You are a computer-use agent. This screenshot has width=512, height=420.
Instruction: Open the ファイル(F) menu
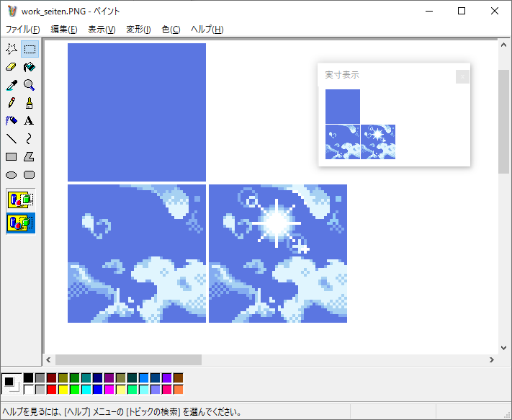click(22, 30)
